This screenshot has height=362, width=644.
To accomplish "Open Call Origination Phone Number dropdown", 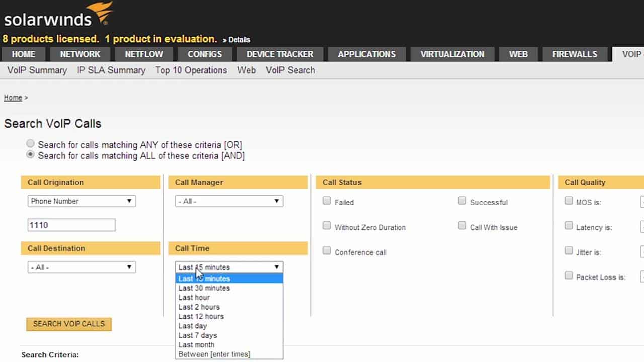I will [82, 201].
